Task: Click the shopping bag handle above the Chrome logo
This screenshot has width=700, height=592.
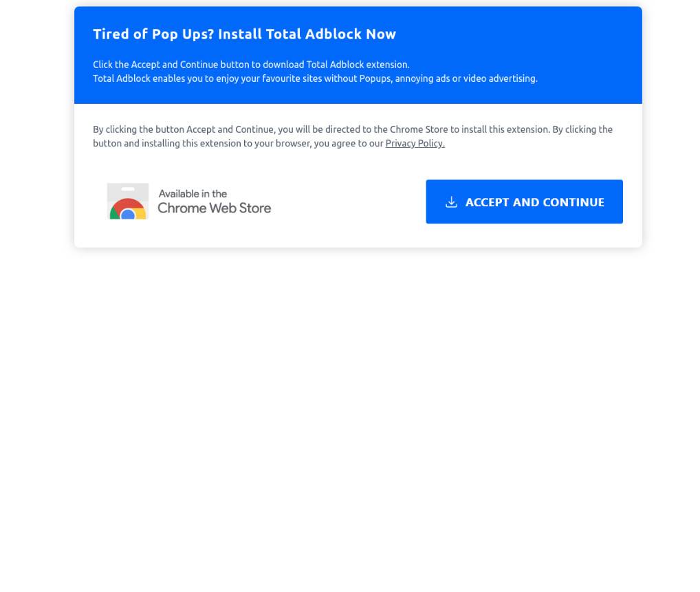Action: point(128,189)
